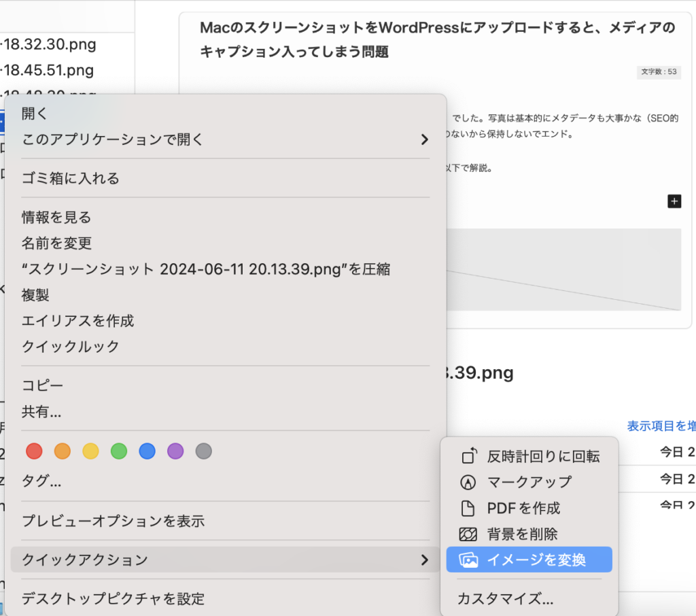Click the Convert Image icon
Image resolution: width=696 pixels, height=616 pixels.
pos(469,560)
